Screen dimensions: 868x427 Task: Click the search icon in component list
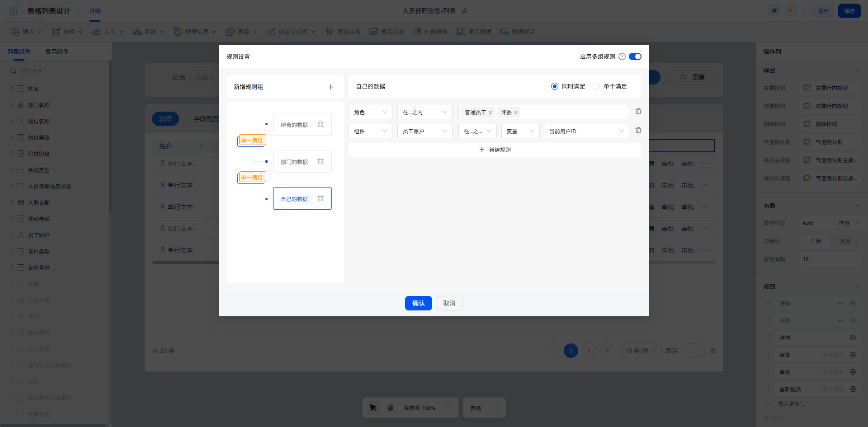click(x=14, y=71)
